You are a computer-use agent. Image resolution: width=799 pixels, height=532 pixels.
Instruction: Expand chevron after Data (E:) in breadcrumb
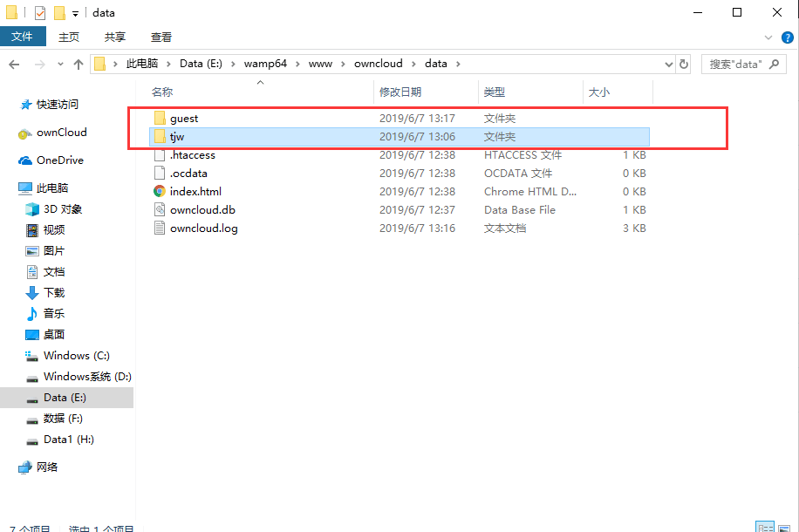point(233,65)
